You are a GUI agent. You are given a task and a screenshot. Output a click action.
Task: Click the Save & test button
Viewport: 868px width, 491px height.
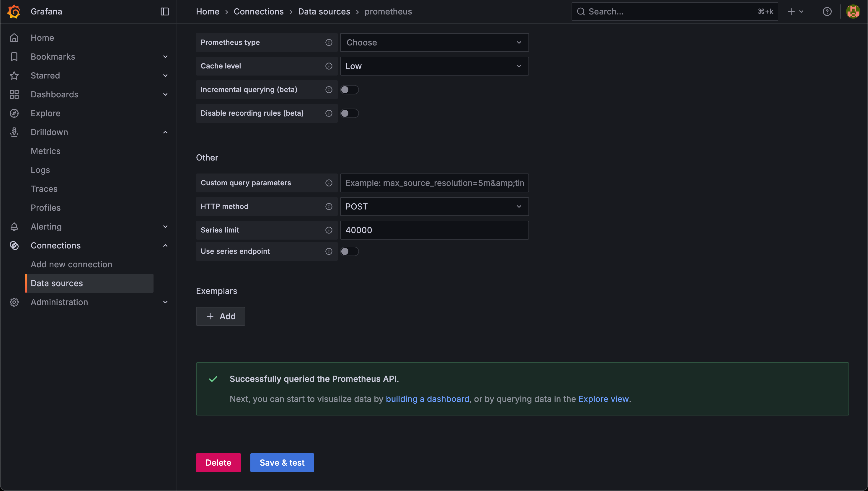282,463
